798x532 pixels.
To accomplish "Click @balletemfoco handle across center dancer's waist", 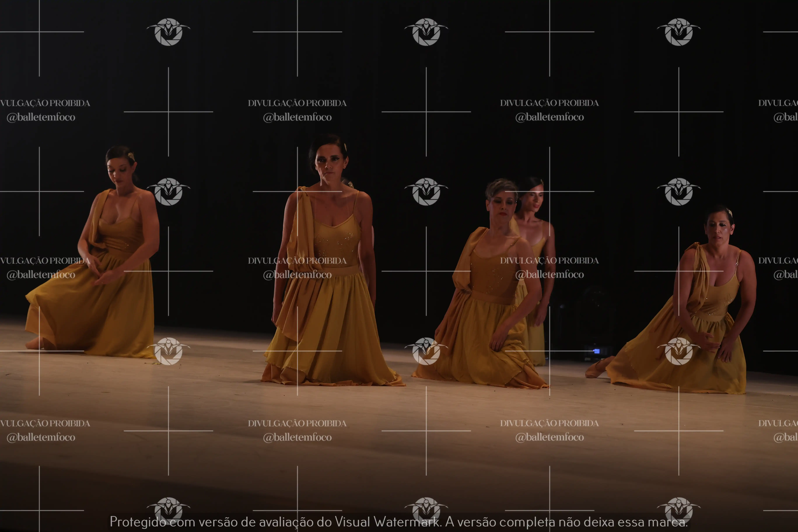I will pyautogui.click(x=297, y=274).
